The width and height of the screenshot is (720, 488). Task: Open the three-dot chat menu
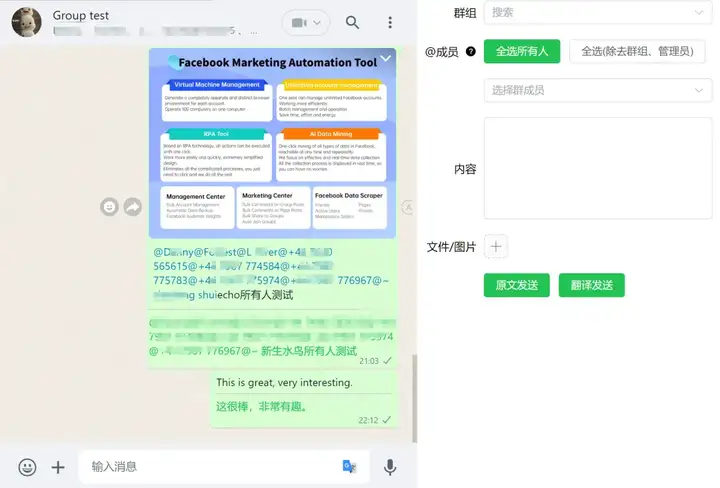coord(390,22)
